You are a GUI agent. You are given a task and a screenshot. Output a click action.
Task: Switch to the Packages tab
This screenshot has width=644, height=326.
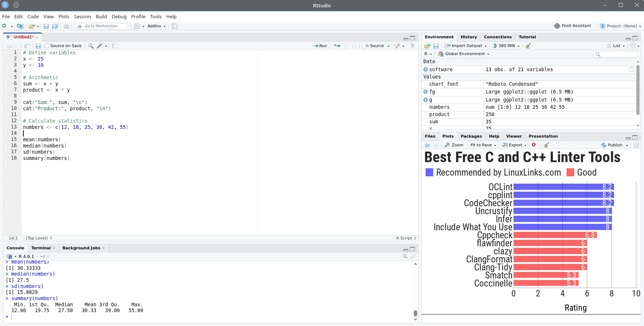pyautogui.click(x=471, y=136)
